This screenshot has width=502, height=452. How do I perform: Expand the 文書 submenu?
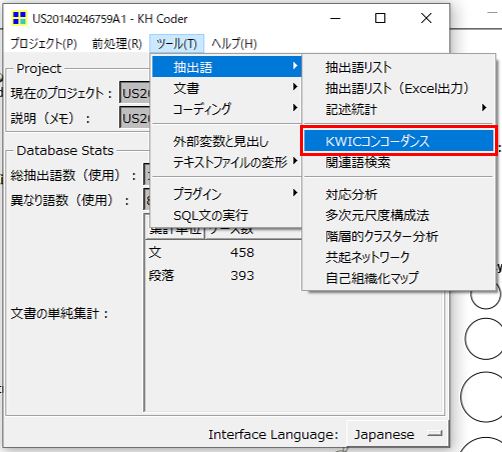227,88
